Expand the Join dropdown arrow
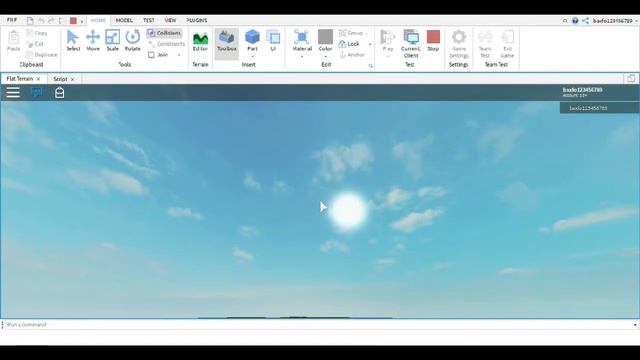The width and height of the screenshot is (640, 360). (x=179, y=55)
